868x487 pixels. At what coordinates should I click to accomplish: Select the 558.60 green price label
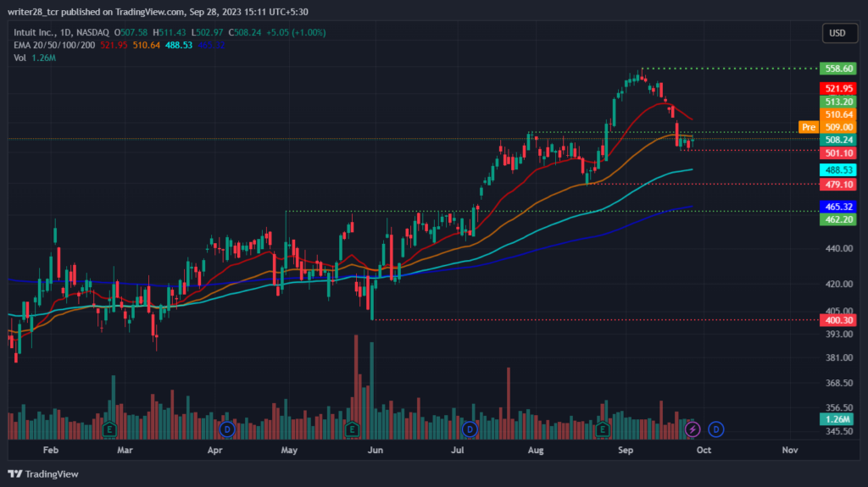(838, 69)
